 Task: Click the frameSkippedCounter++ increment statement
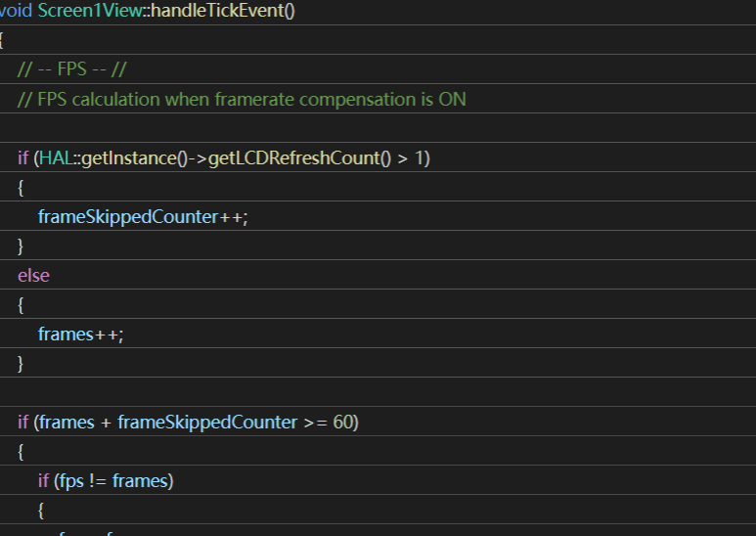[143, 216]
